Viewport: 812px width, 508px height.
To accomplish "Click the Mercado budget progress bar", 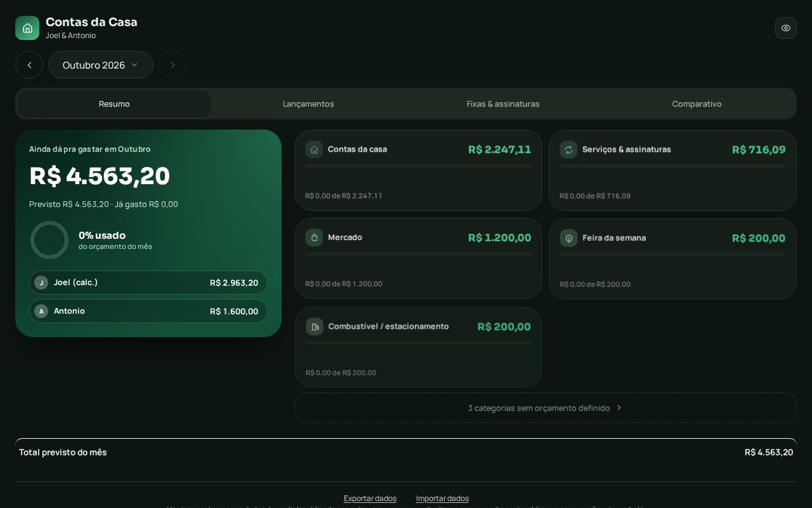I will point(418,254).
